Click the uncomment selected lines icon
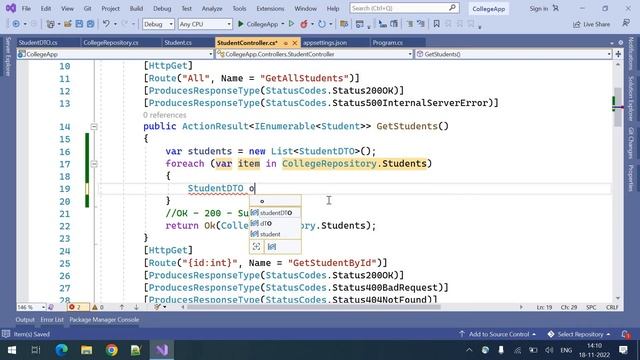640x360 pixels. 420,24
